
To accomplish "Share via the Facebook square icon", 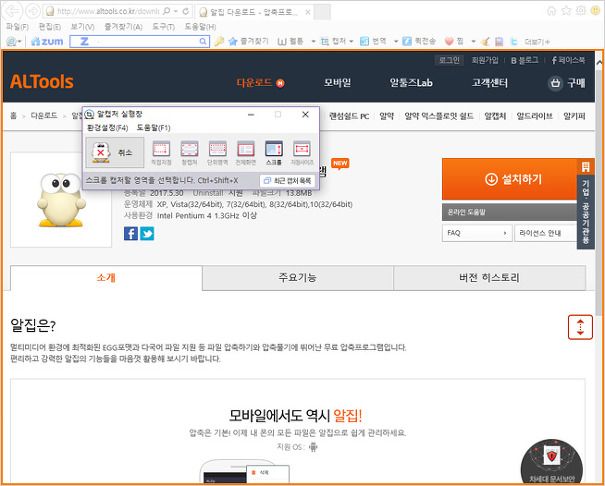I will 131,234.
